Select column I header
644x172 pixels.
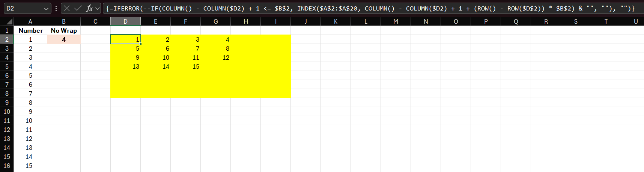[x=275, y=21]
